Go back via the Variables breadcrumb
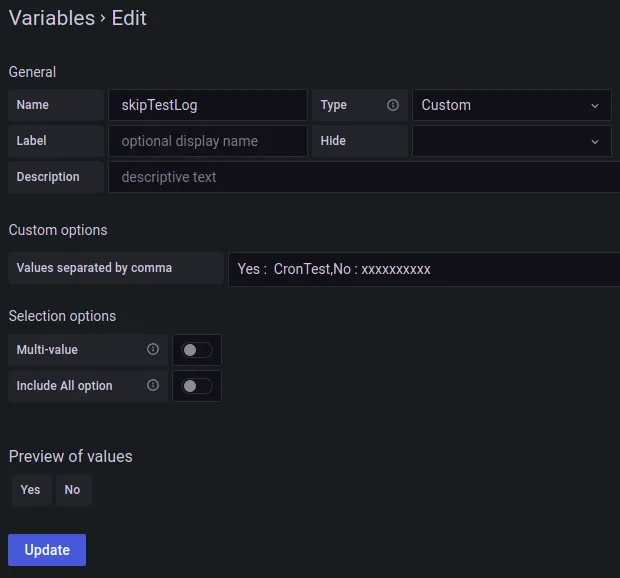Image resolution: width=620 pixels, height=578 pixels. pyautogui.click(x=51, y=18)
